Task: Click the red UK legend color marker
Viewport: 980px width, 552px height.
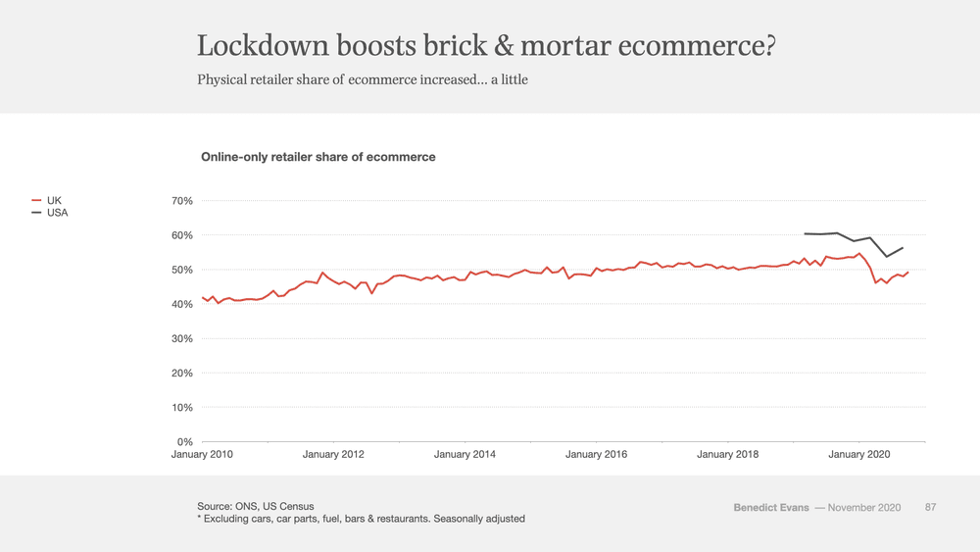Action: click(36, 200)
